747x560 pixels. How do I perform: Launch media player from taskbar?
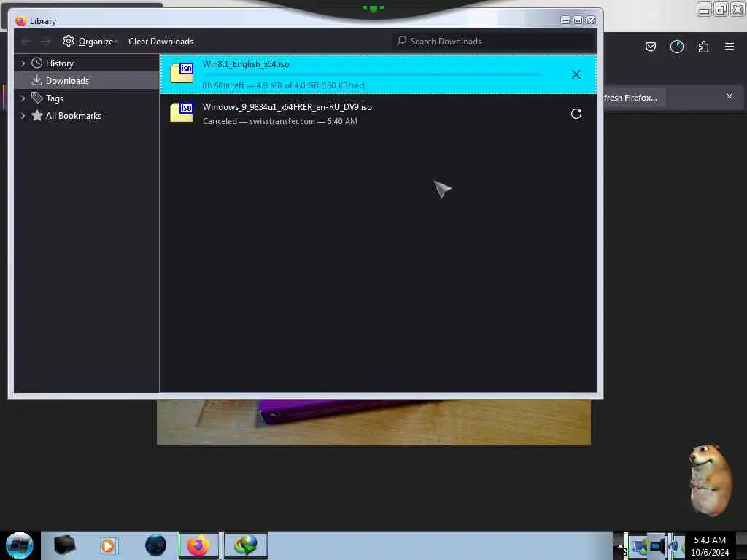pyautogui.click(x=108, y=545)
